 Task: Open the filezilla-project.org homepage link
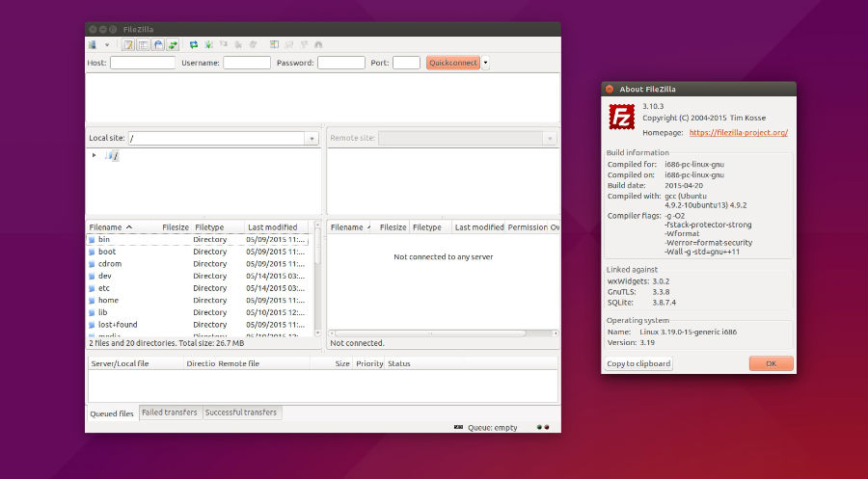[739, 133]
